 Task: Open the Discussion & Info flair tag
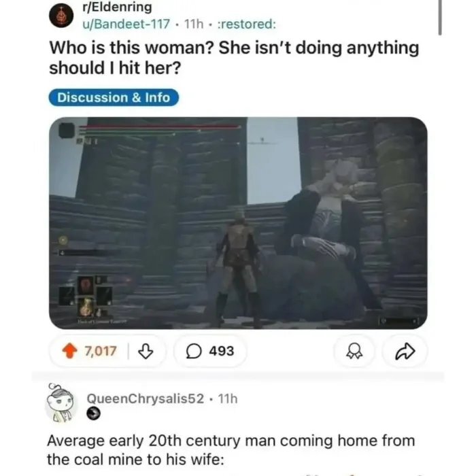(x=114, y=98)
